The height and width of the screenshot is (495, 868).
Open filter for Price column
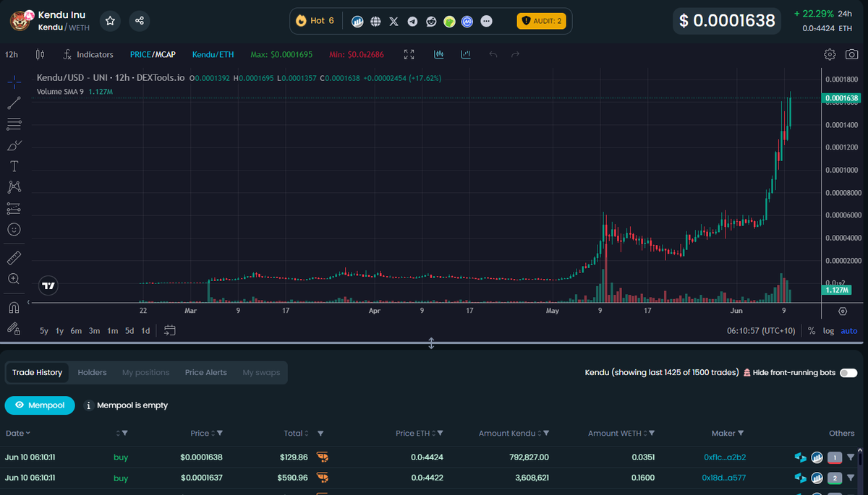[219, 434]
